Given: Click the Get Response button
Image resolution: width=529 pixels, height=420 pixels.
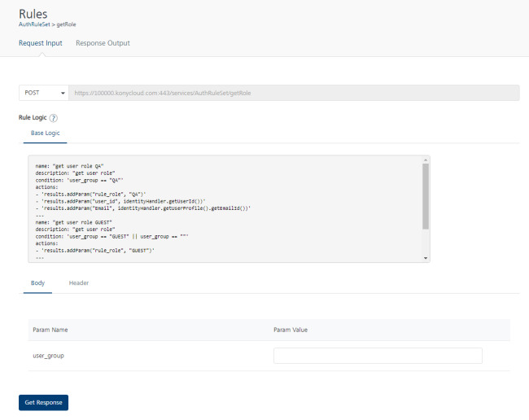Looking at the screenshot, I should (43, 402).
